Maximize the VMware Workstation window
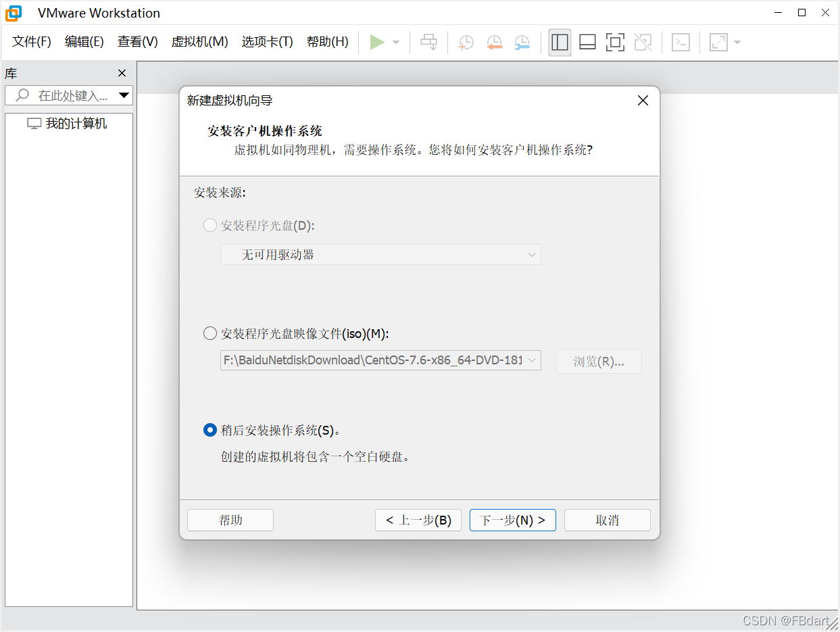 point(802,12)
